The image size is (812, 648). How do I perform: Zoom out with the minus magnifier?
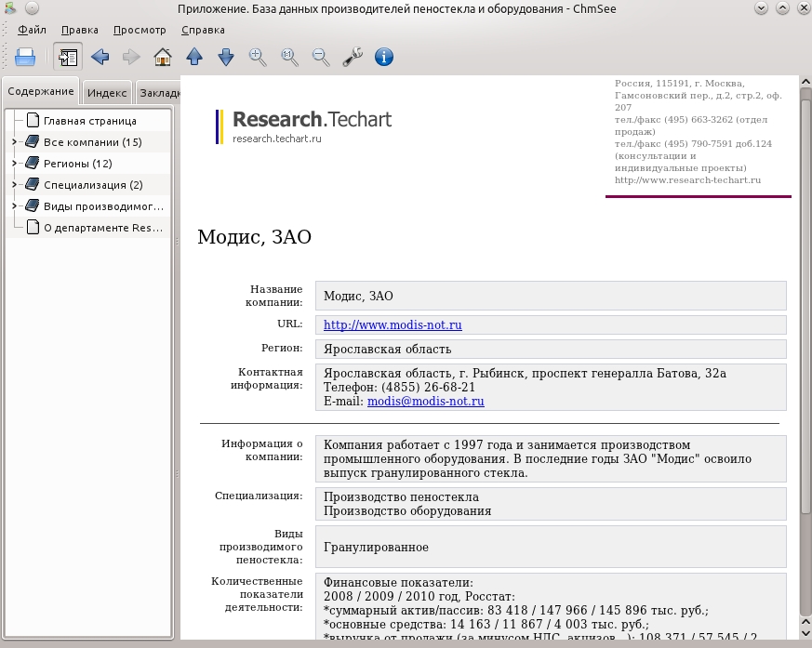click(321, 57)
